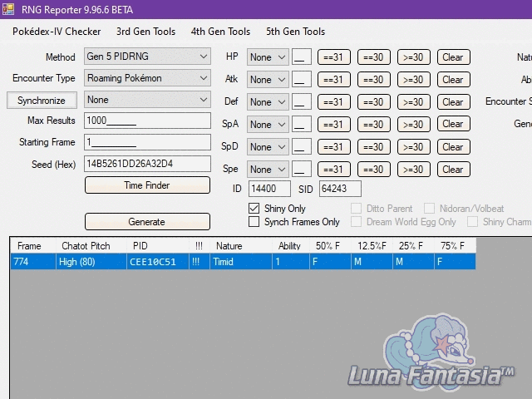The width and height of the screenshot is (532, 399).
Task: Click the Synchronize button
Action: [42, 101]
